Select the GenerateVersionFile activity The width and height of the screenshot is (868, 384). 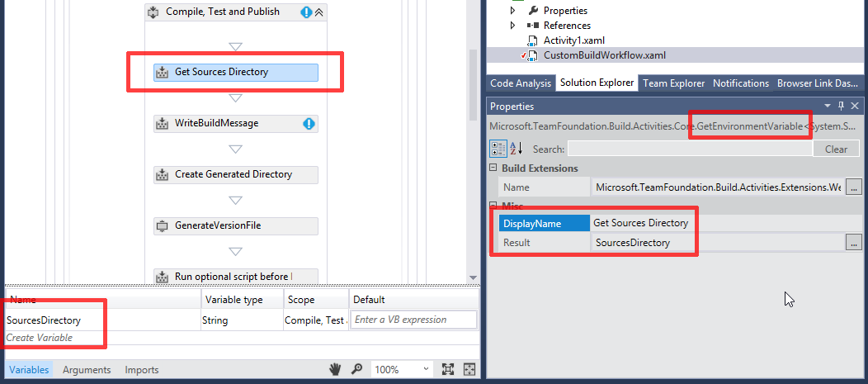(235, 225)
